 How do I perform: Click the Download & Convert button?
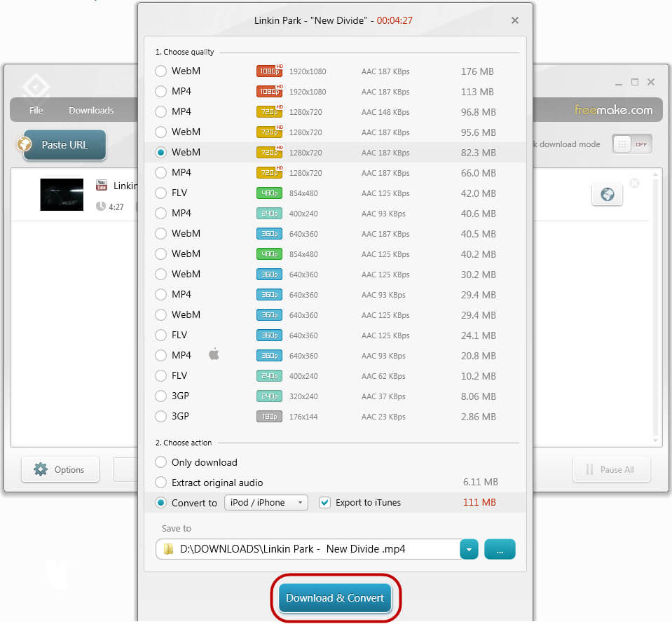pos(335,598)
